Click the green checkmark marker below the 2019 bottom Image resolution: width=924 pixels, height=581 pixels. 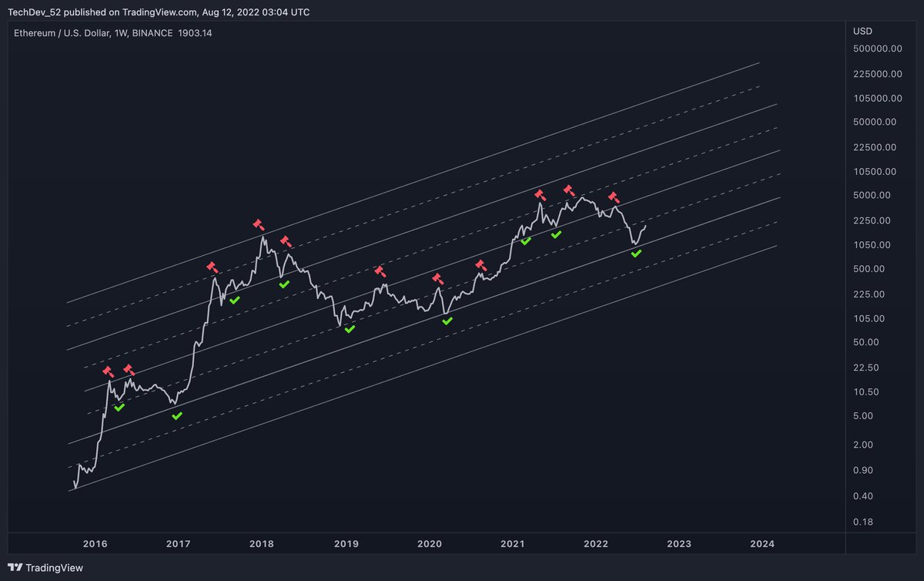349,330
